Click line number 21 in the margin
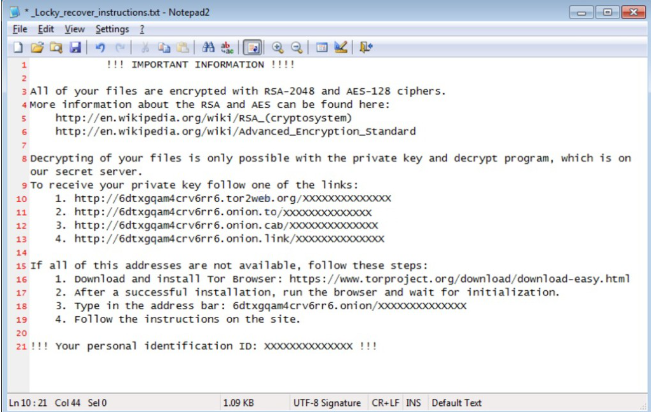651x413 pixels. [x=21, y=346]
